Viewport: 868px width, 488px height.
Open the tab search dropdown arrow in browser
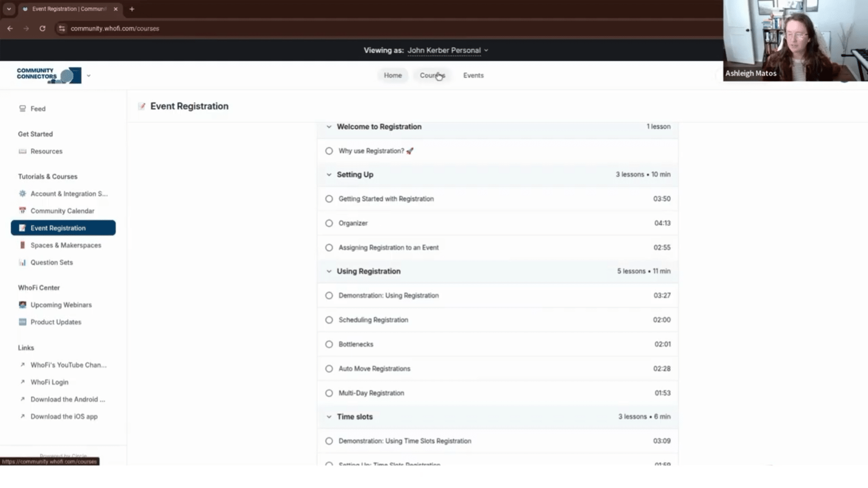(9, 9)
